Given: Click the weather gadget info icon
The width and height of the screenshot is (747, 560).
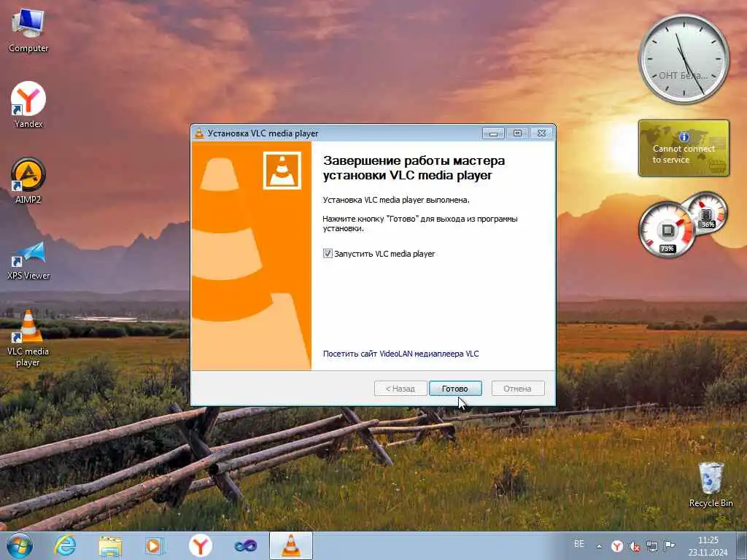Looking at the screenshot, I should click(684, 137).
